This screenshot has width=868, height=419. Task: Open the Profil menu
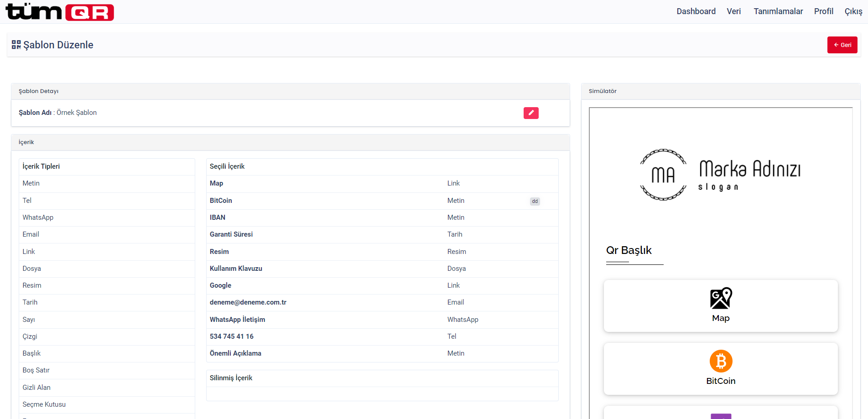[x=823, y=11]
